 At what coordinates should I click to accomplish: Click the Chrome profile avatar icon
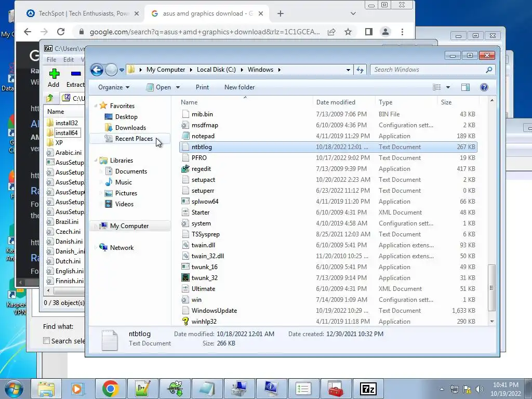(385, 32)
